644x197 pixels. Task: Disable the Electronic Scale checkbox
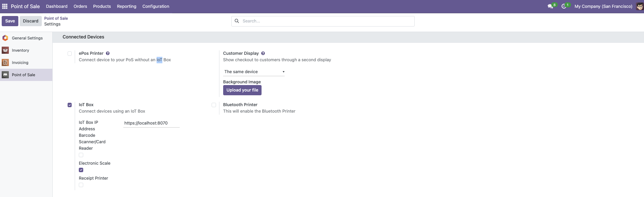81,170
